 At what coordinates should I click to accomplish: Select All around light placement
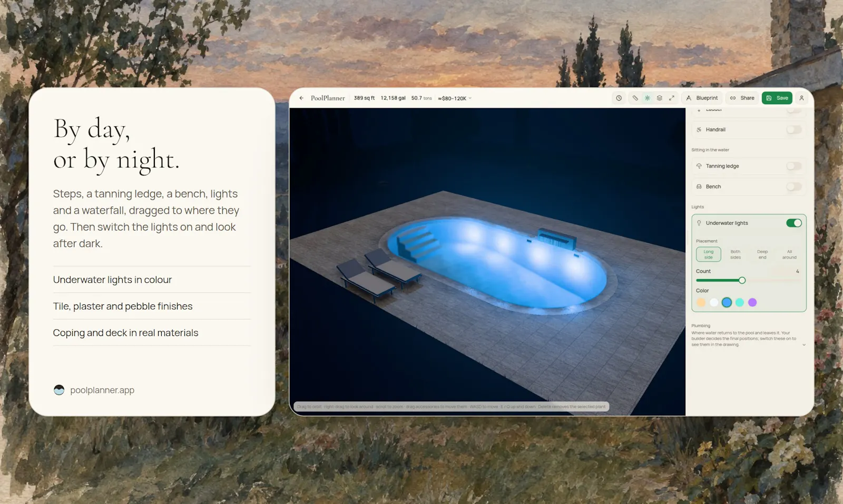(x=789, y=254)
